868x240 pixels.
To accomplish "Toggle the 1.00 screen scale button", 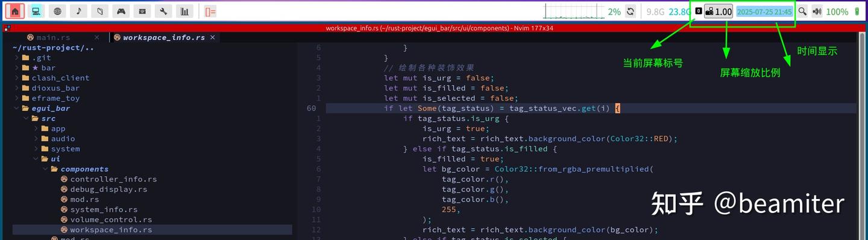I will [719, 11].
